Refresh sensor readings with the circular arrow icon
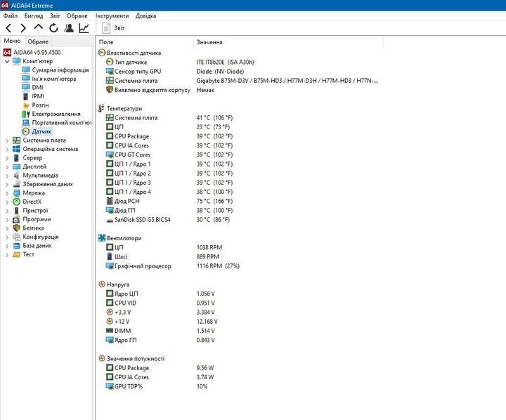The image size is (506, 420). (x=53, y=28)
